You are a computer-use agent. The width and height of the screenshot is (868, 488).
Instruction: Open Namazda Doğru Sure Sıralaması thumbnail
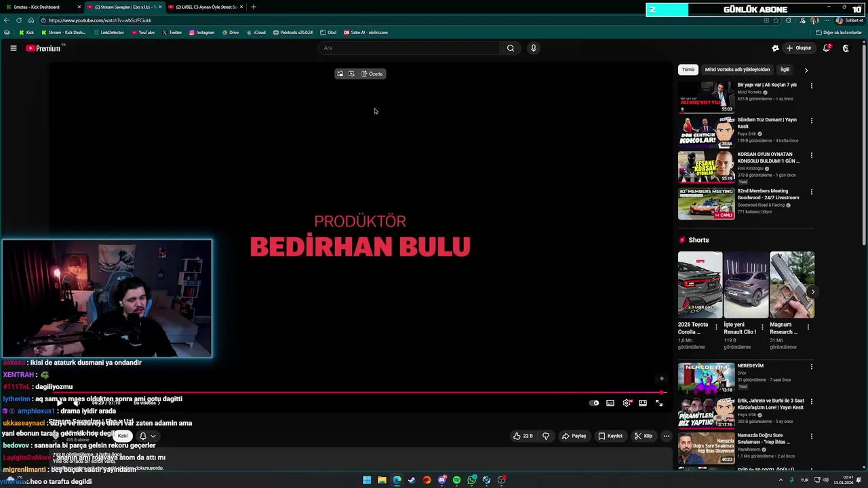pos(706,448)
